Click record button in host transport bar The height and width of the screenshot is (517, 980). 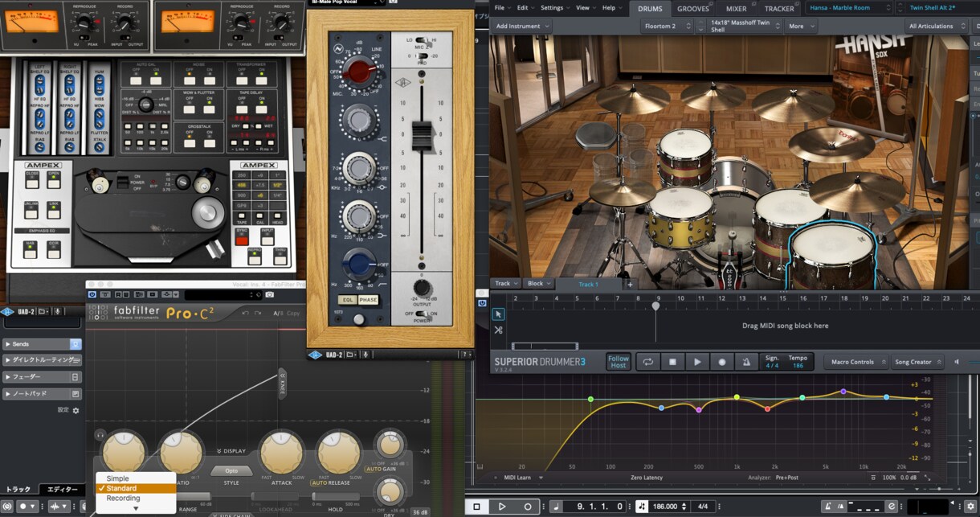click(528, 507)
